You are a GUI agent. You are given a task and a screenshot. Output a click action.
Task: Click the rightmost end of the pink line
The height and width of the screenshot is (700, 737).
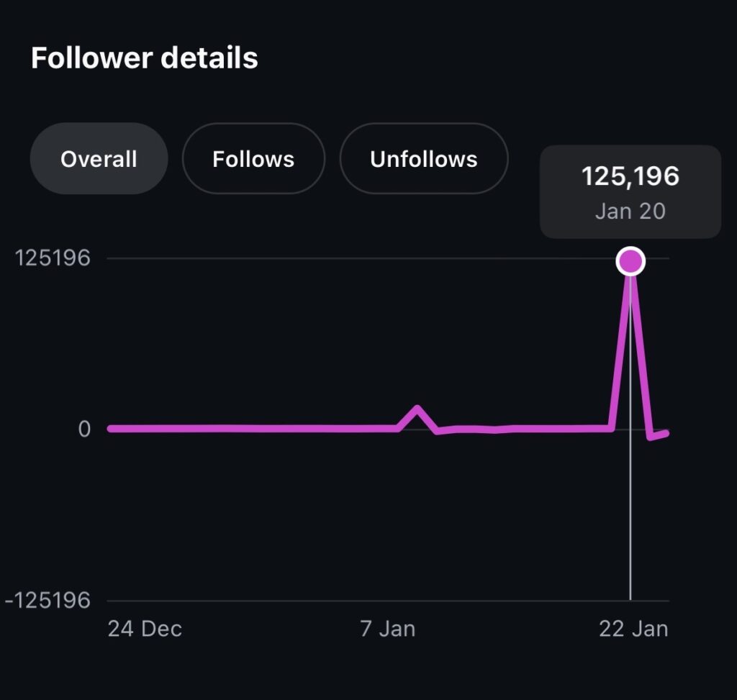666,432
